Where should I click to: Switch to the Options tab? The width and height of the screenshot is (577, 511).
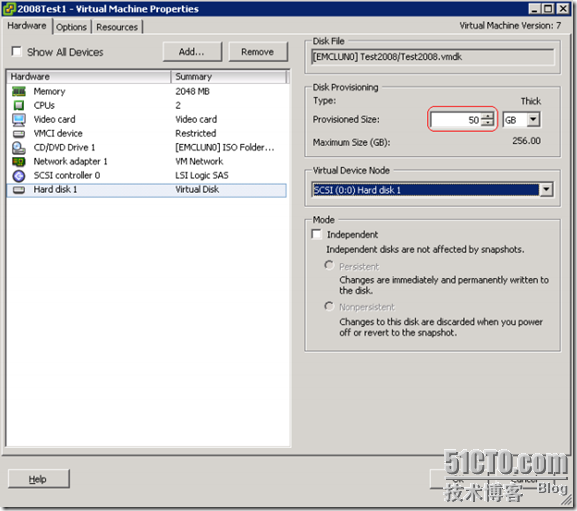[x=71, y=27]
